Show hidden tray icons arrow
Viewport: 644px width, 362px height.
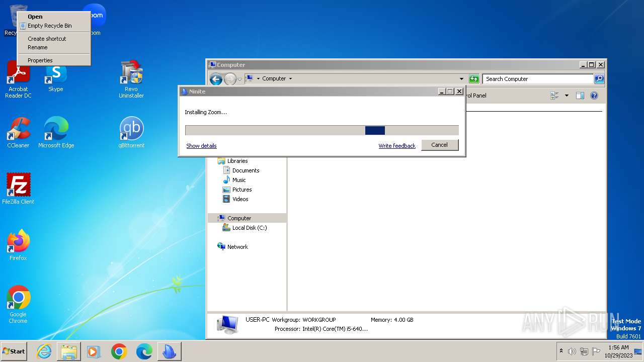coord(561,351)
